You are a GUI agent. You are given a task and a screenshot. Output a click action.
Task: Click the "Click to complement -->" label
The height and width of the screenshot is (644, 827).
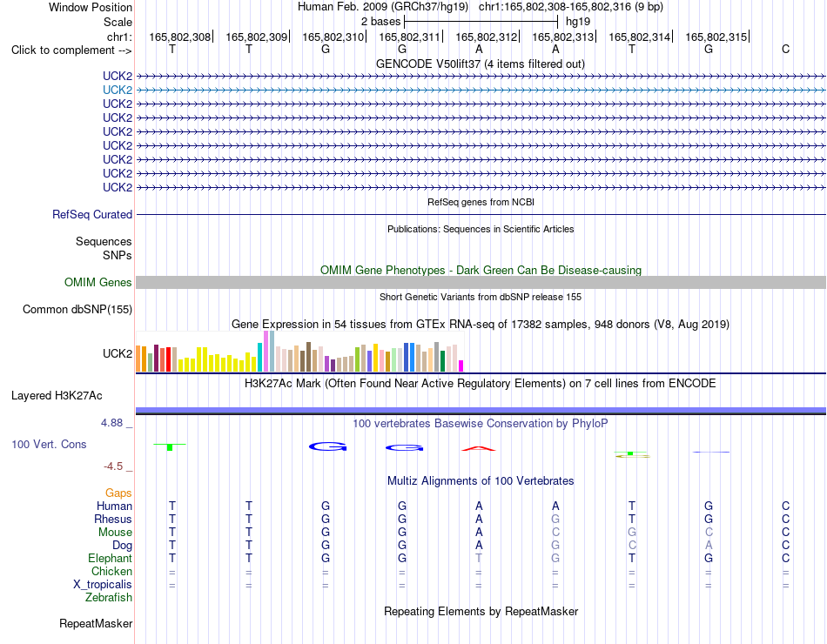click(71, 50)
